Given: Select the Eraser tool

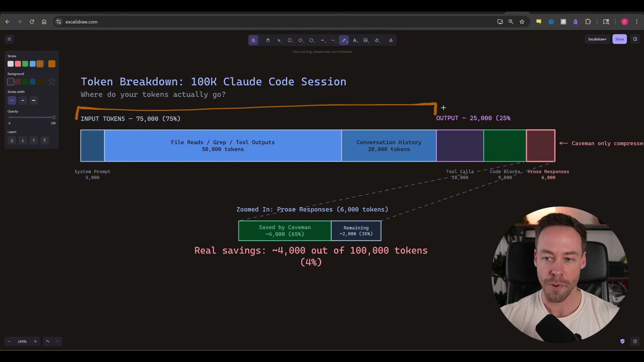Looking at the screenshot, I should [377, 40].
